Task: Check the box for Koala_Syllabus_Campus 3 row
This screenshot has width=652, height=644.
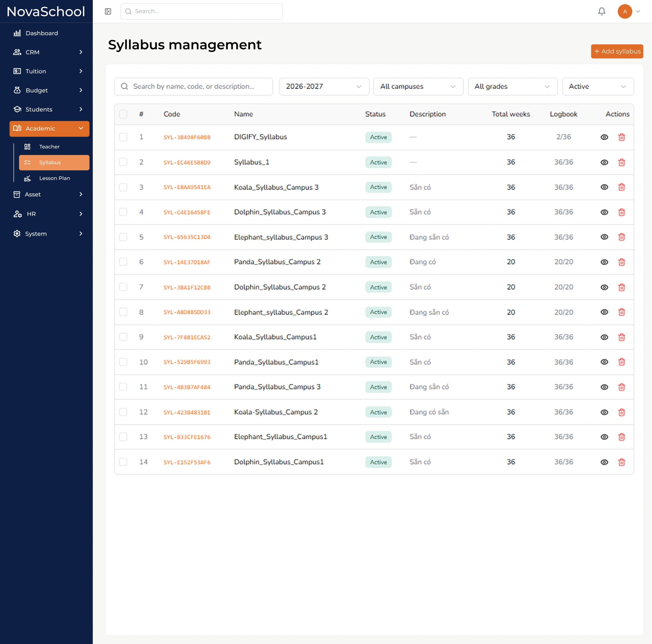Action: pos(123,187)
